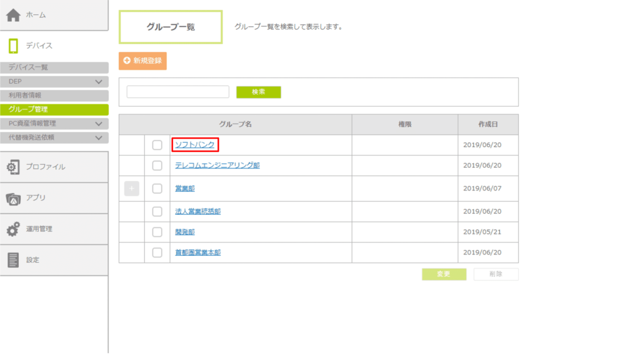
Task: Expand the PC資産情報管理 chevron
Action: [98, 124]
